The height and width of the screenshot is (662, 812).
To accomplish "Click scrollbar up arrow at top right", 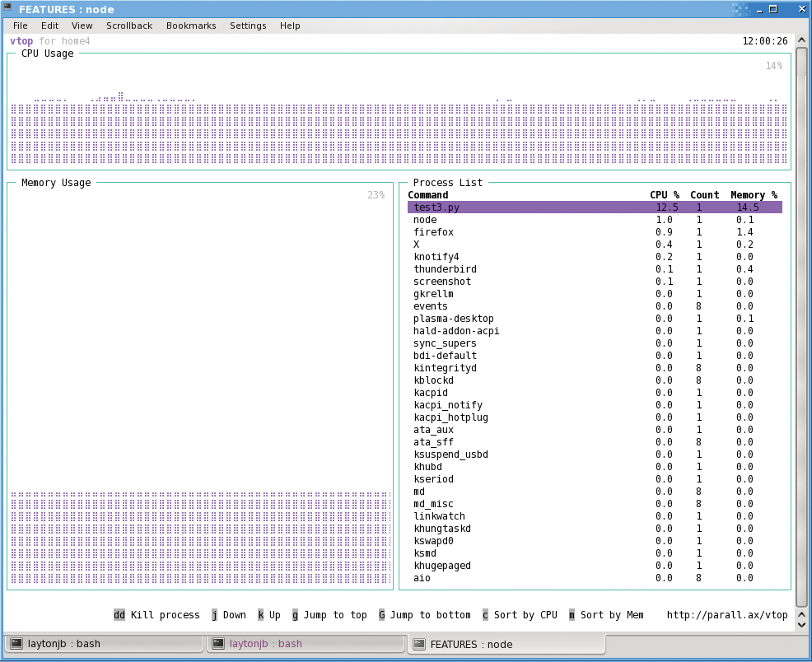I will point(801,40).
